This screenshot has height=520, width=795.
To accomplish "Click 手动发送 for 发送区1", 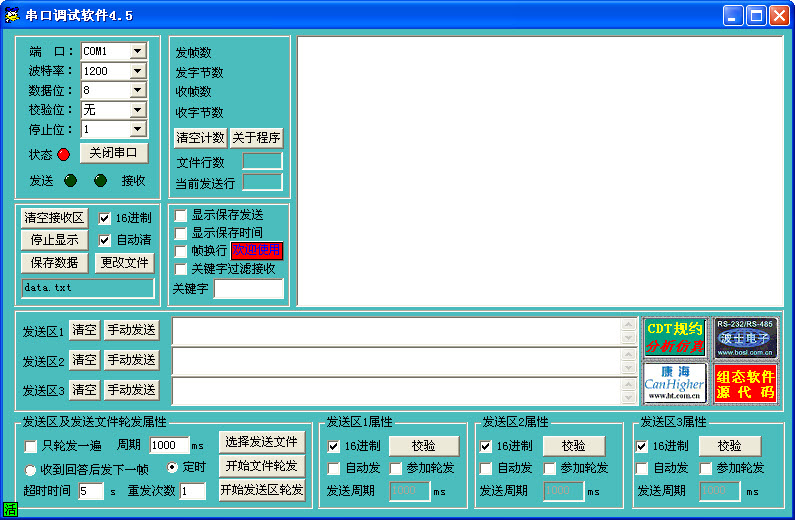I will click(x=131, y=330).
